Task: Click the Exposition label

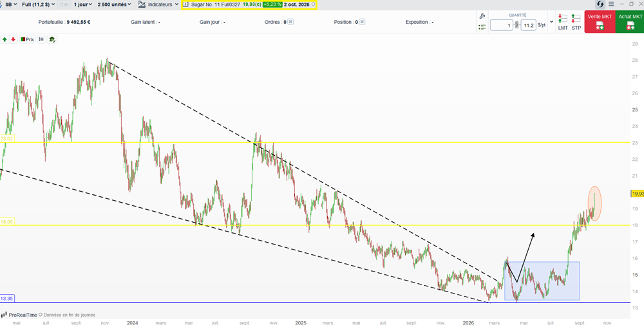Action: click(419, 22)
